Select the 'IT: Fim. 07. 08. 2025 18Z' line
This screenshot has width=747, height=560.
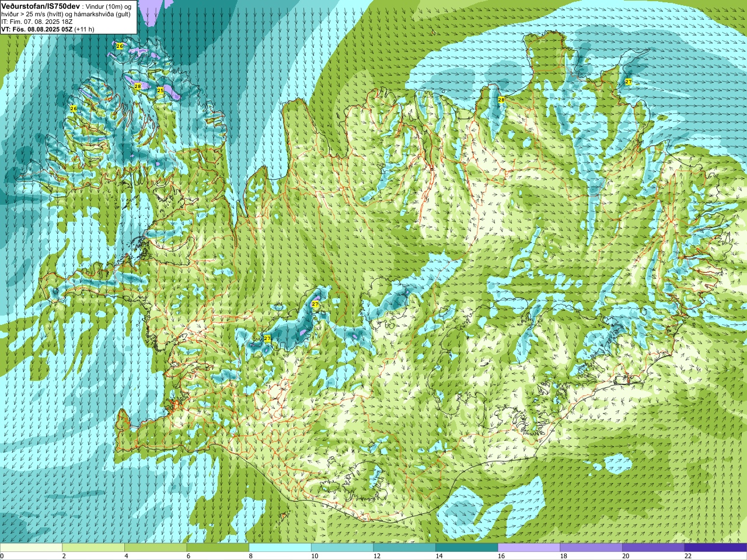(37, 22)
